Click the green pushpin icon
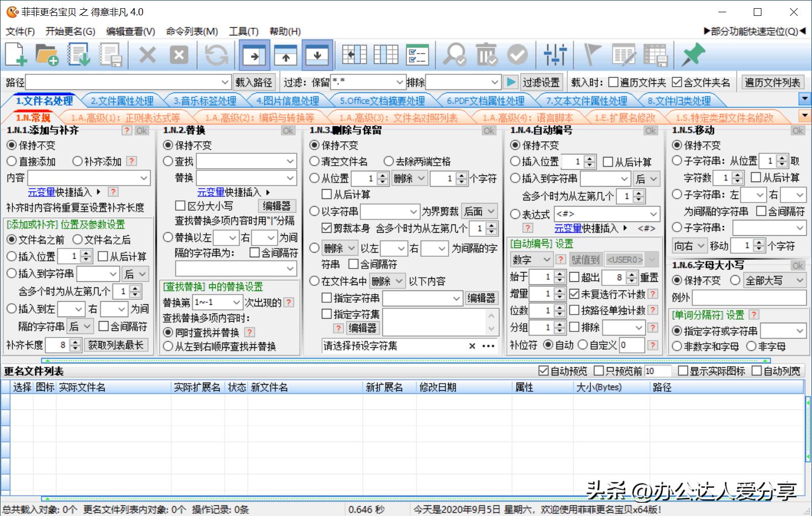Screen dimensions: 812x516 (693, 54)
